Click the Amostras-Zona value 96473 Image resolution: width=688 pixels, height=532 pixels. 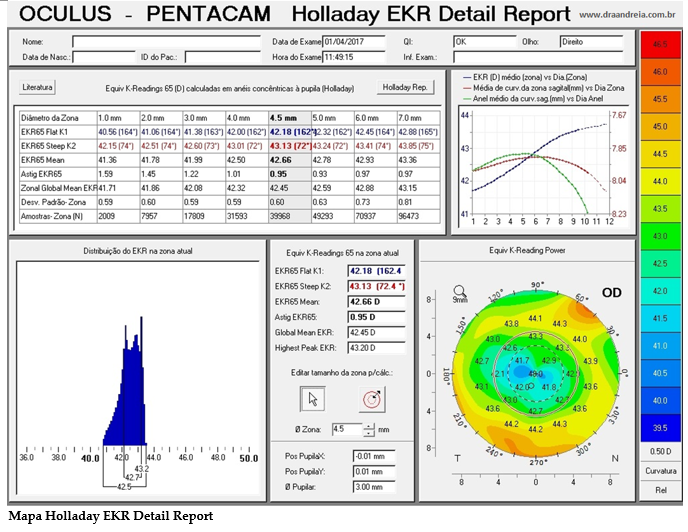419,216
